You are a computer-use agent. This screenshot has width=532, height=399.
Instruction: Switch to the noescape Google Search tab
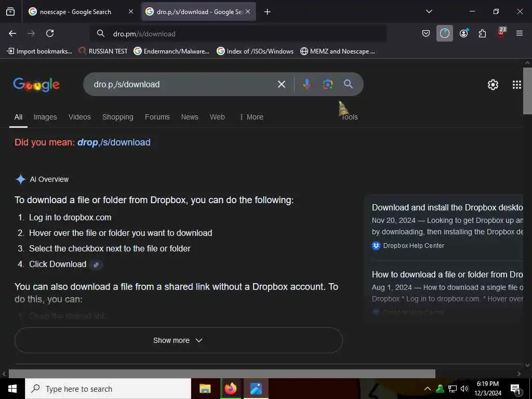75,12
